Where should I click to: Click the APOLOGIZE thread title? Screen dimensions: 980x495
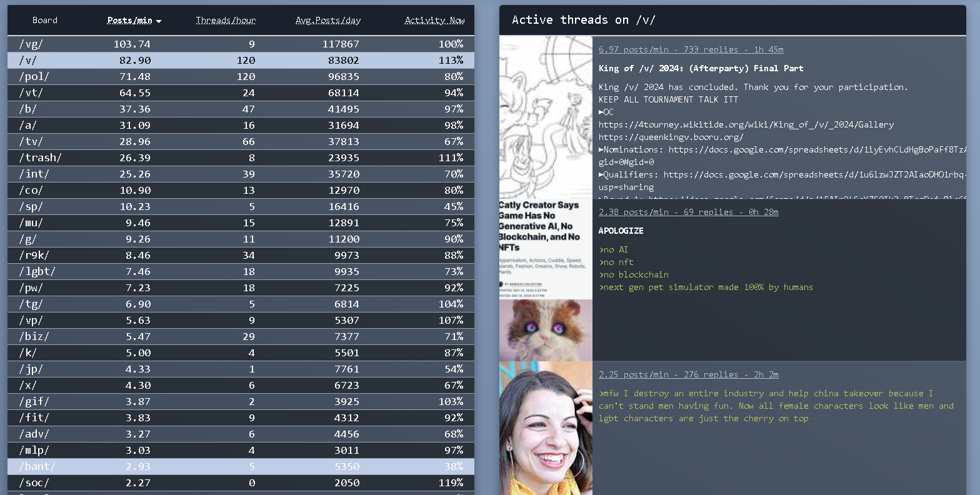(621, 231)
